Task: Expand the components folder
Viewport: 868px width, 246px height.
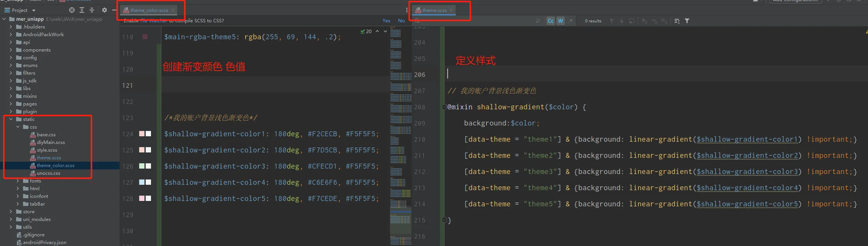Action: 11,50
